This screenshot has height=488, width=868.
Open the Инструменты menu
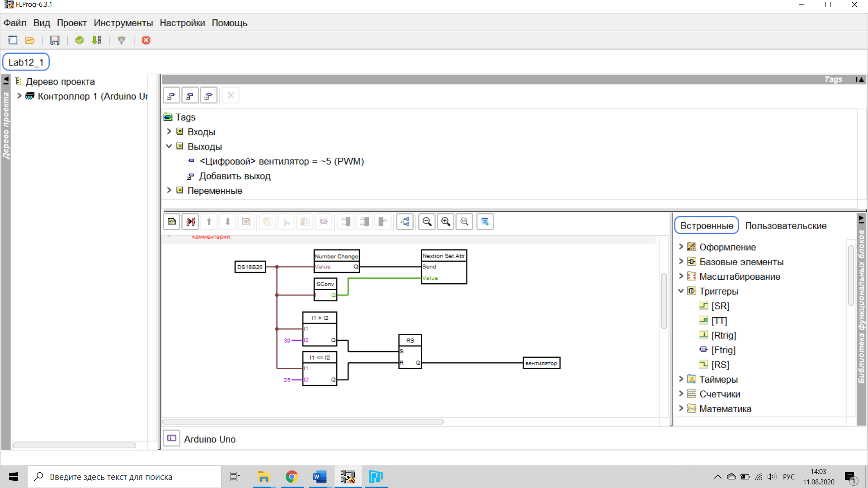[123, 23]
